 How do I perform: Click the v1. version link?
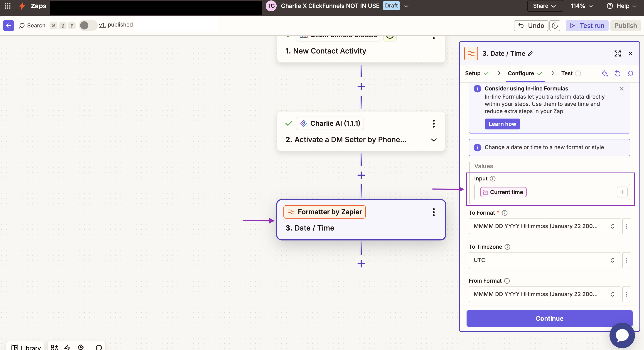click(x=102, y=25)
